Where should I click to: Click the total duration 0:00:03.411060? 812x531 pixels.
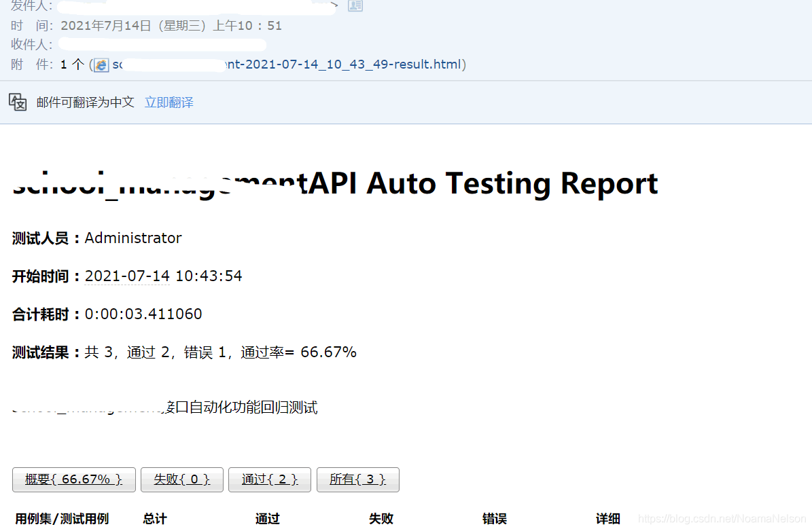click(x=143, y=314)
